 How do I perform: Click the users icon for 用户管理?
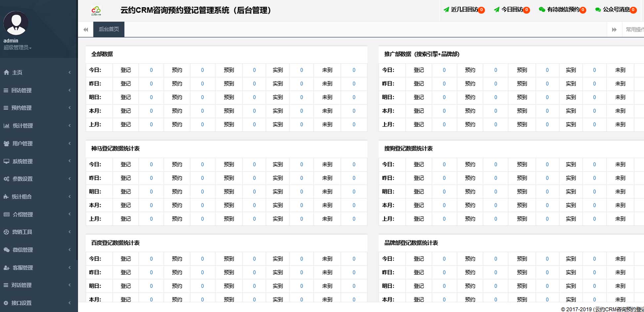[x=6, y=143]
